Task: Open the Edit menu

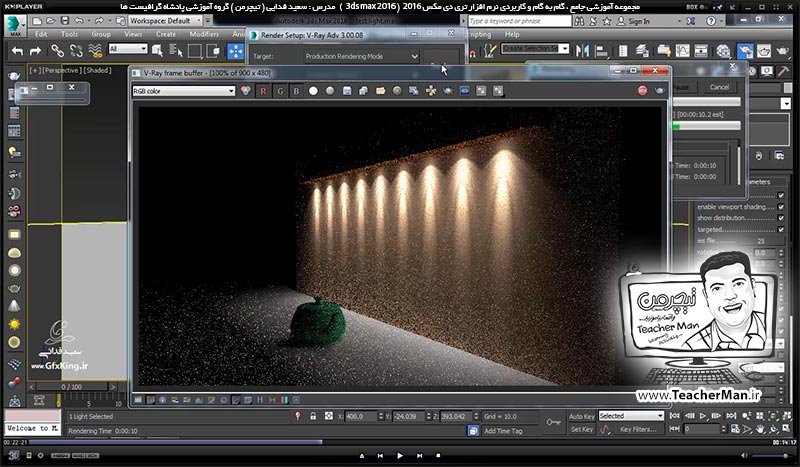Action: [41, 34]
